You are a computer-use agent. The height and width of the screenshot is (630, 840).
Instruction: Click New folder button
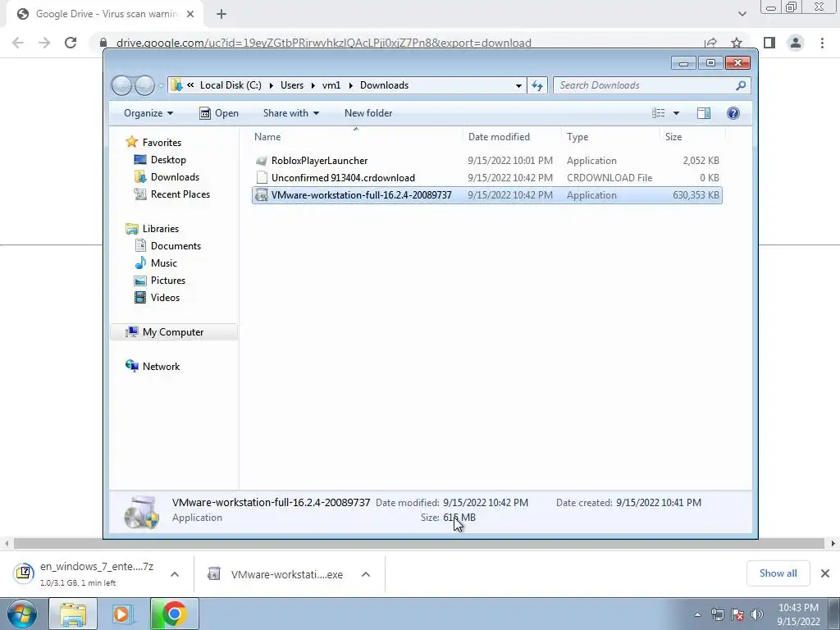pos(368,113)
